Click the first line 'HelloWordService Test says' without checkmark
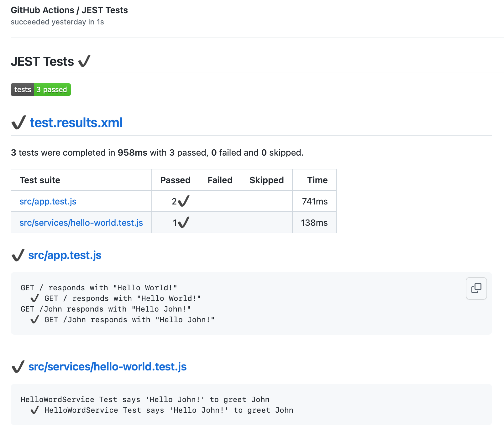 pyautogui.click(x=145, y=400)
